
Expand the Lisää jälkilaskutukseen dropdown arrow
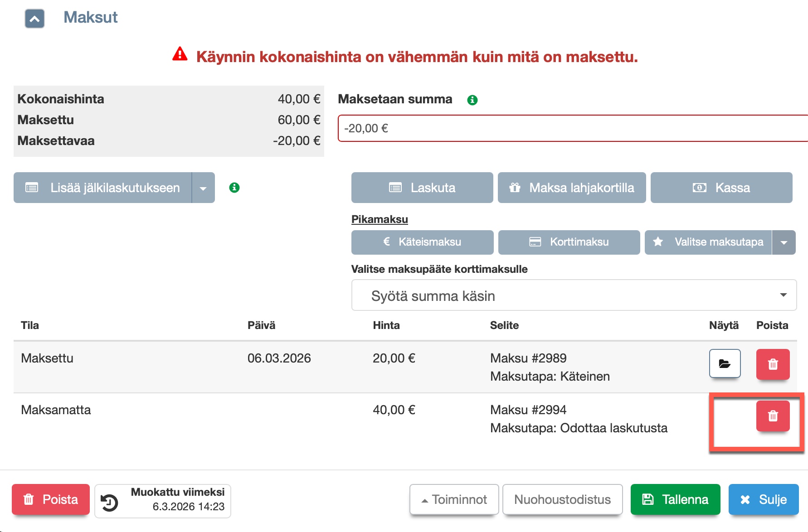click(203, 188)
